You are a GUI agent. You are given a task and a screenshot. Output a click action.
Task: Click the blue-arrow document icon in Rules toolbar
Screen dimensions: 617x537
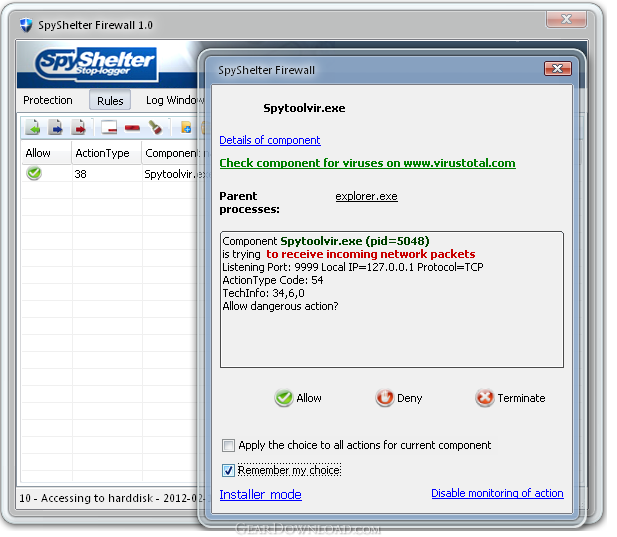(55, 128)
